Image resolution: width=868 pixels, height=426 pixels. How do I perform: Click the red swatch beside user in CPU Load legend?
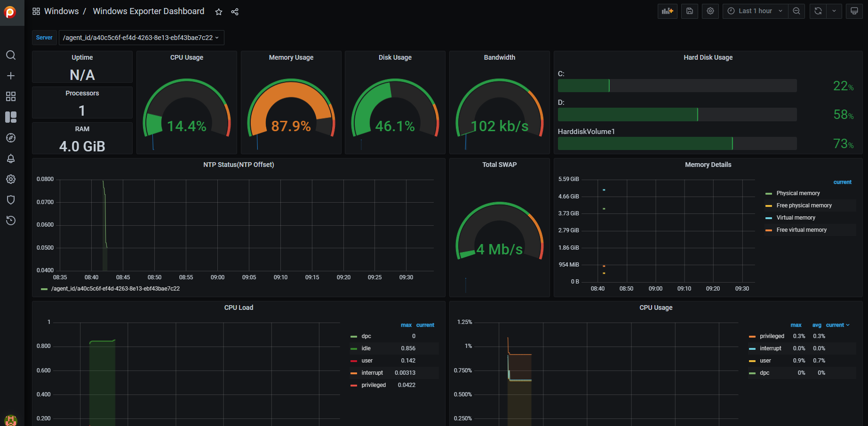[354, 361]
